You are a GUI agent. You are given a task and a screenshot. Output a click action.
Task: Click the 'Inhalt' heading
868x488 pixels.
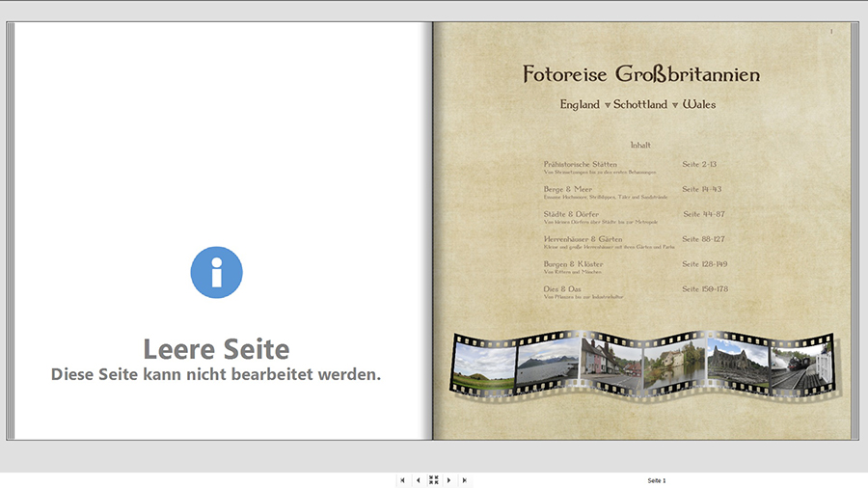pyautogui.click(x=640, y=146)
